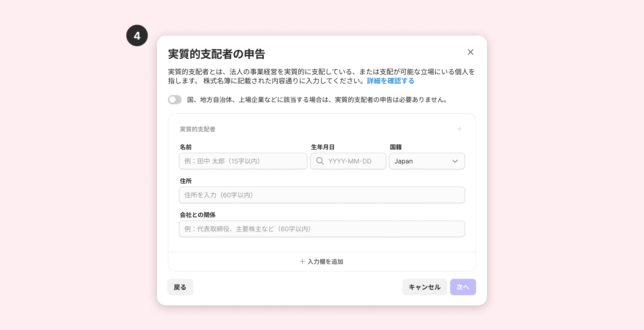Focus the 住所 input field

322,195
